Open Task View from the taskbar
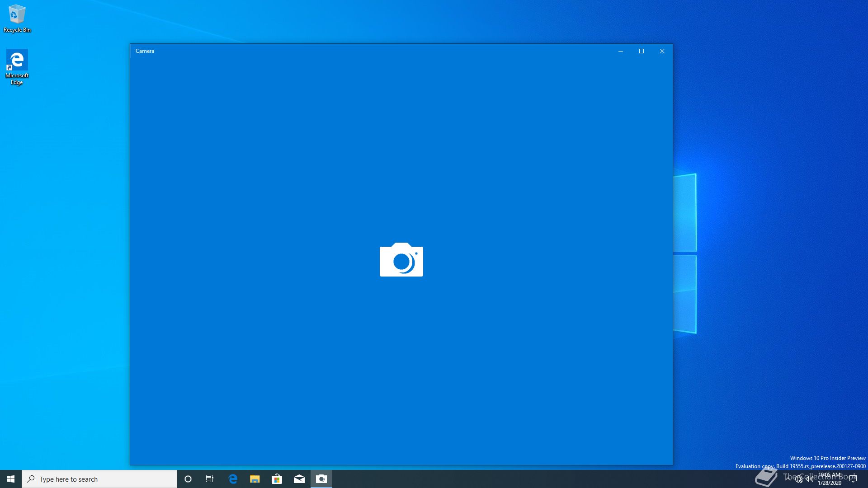Image resolution: width=868 pixels, height=488 pixels. [x=210, y=479]
